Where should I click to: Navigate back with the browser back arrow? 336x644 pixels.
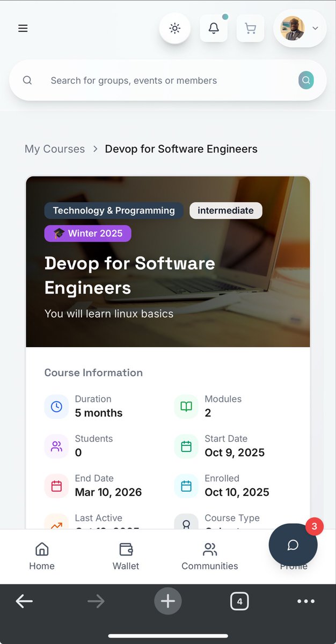click(24, 602)
